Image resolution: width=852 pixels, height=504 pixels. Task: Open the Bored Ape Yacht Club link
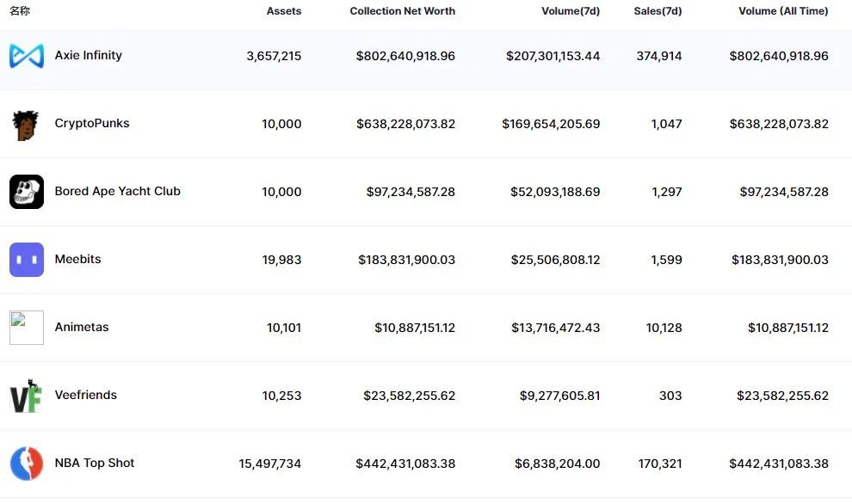(x=117, y=191)
